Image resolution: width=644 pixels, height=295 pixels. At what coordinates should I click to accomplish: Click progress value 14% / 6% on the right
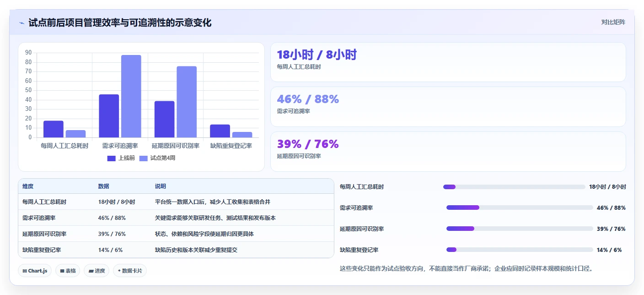pos(609,250)
